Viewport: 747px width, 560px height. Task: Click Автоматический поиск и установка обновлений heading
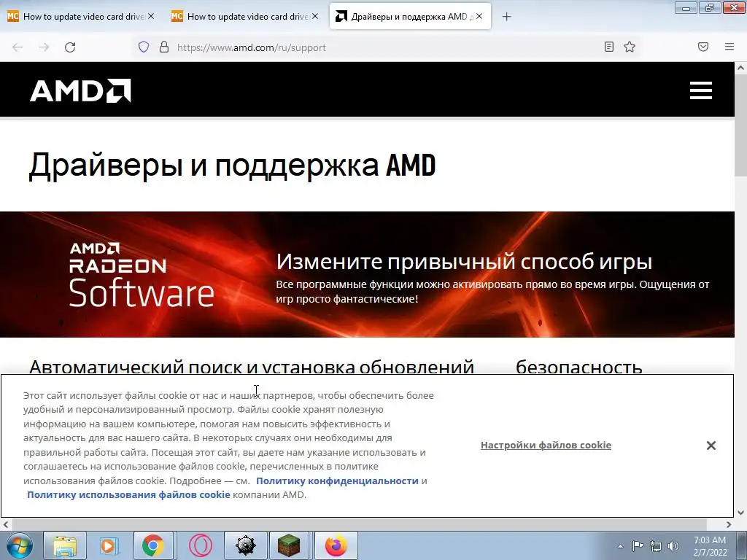[252, 367]
